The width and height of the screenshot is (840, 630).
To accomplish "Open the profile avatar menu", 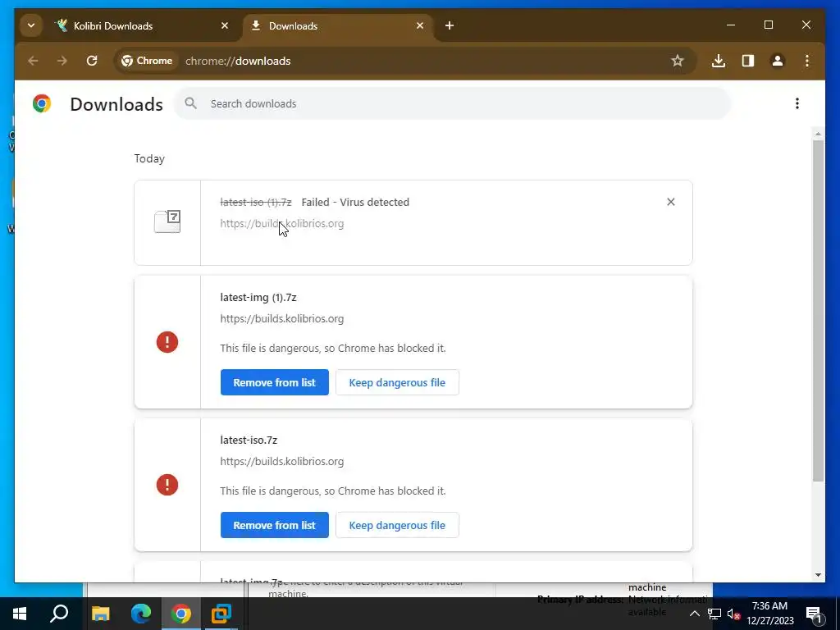I will coord(778,61).
